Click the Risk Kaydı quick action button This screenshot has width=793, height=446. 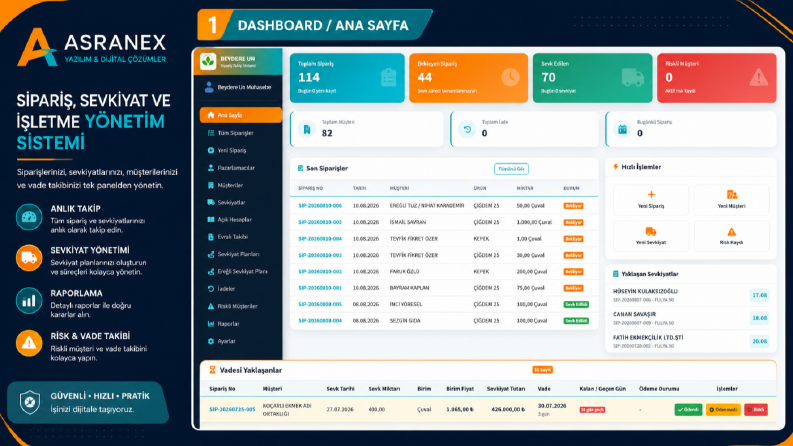[731, 236]
